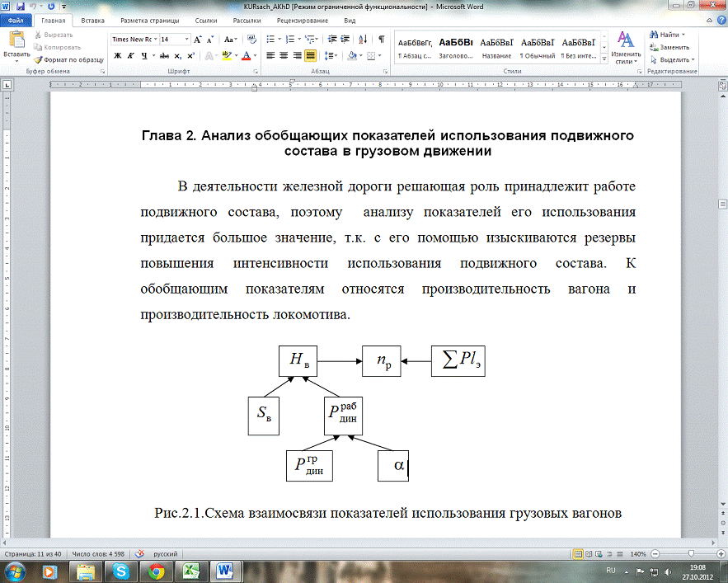This screenshot has width=728, height=583.
Task: Toggle show paragraph marks (¶)
Action: [381, 40]
